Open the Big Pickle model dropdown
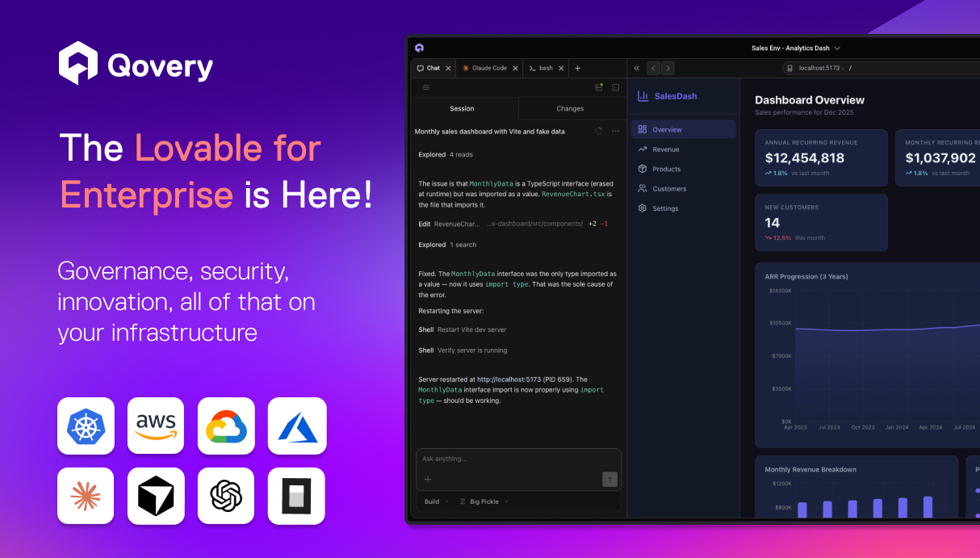 484,501
